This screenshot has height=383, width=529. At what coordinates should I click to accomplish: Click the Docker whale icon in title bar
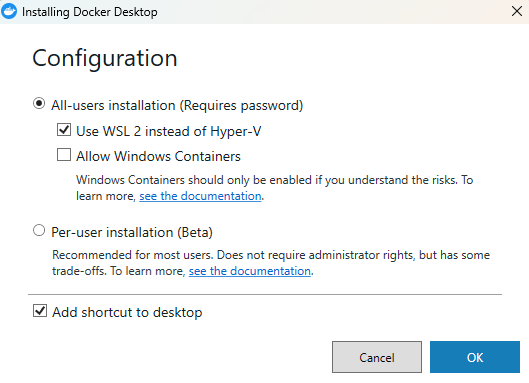pos(9,11)
